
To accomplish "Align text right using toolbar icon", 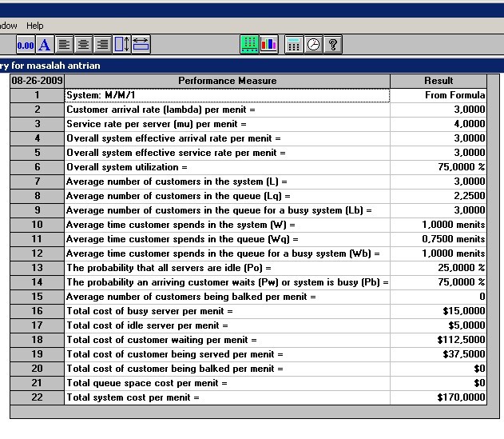I will tap(102, 45).
